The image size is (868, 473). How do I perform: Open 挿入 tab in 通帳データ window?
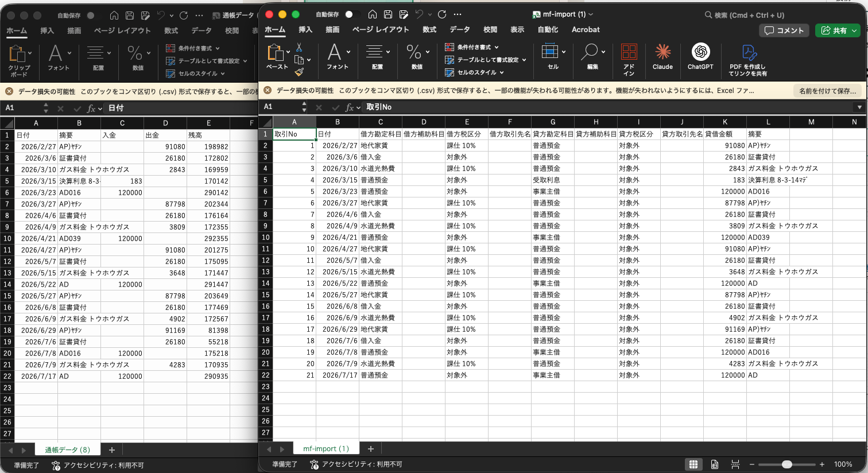tap(47, 31)
